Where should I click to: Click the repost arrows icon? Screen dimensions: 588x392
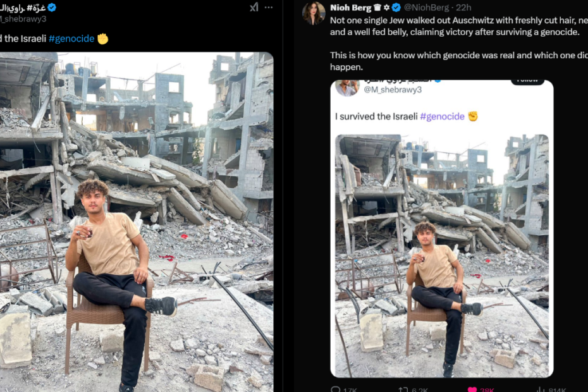402,389
